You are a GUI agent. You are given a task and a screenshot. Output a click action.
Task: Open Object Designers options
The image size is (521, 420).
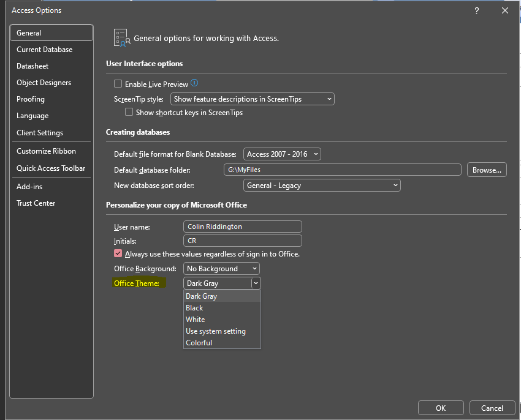[51, 83]
